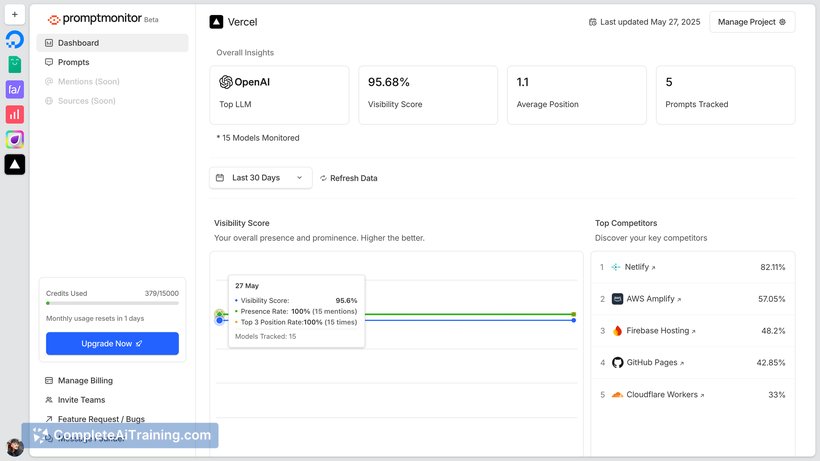Viewport: 820px width, 461px height.
Task: Open the Dashboard menu item
Action: 112,43
